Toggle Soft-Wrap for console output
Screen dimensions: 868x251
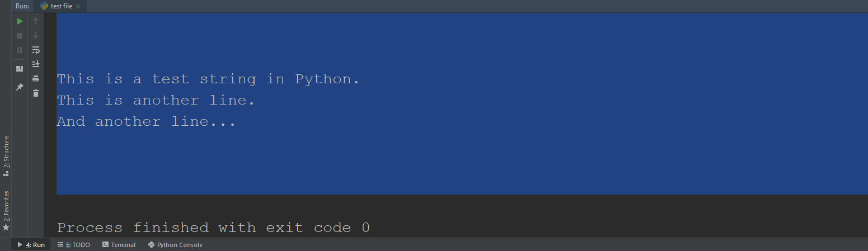36,50
